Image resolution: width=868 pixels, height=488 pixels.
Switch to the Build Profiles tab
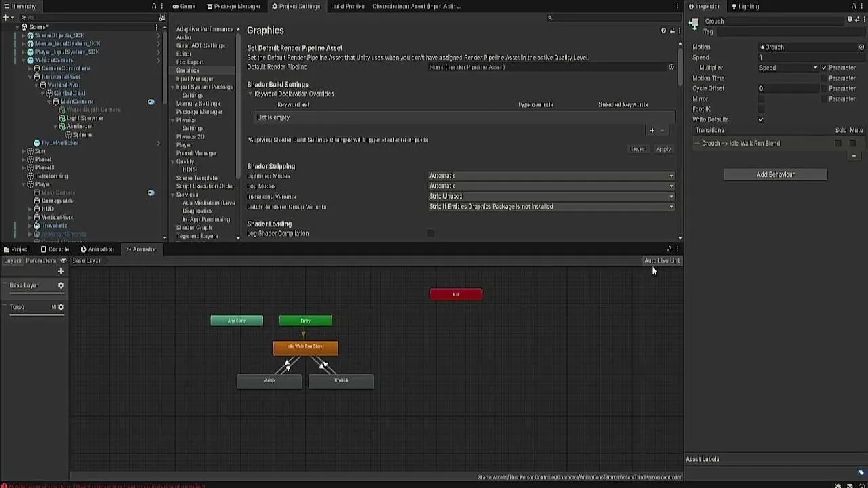(347, 6)
